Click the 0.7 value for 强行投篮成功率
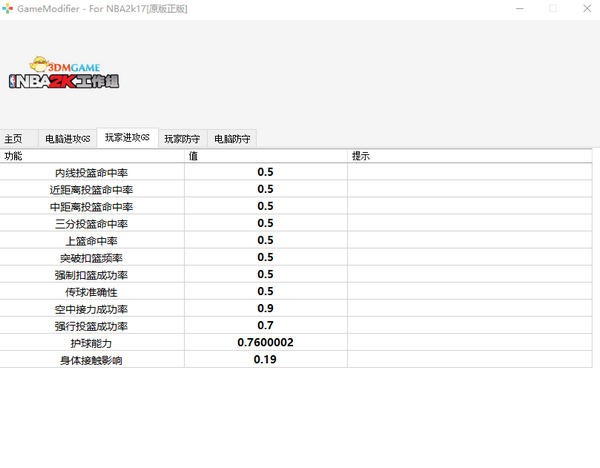The image size is (600, 468). [266, 325]
